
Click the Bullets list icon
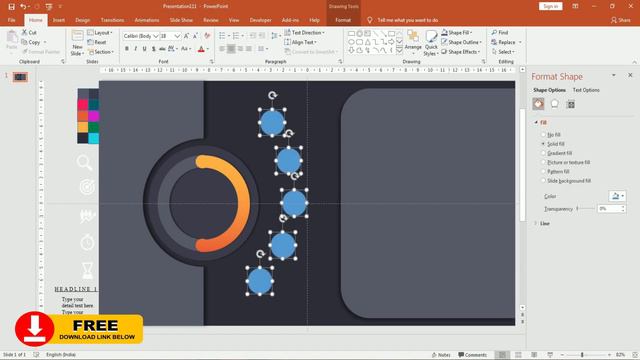point(222,36)
